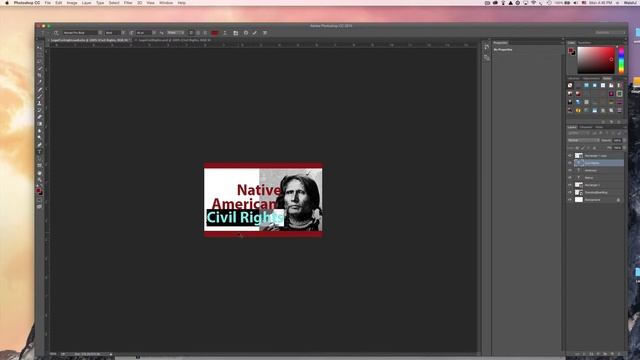Select the Eraser tool
The height and width of the screenshot is (360, 640).
pos(40,117)
